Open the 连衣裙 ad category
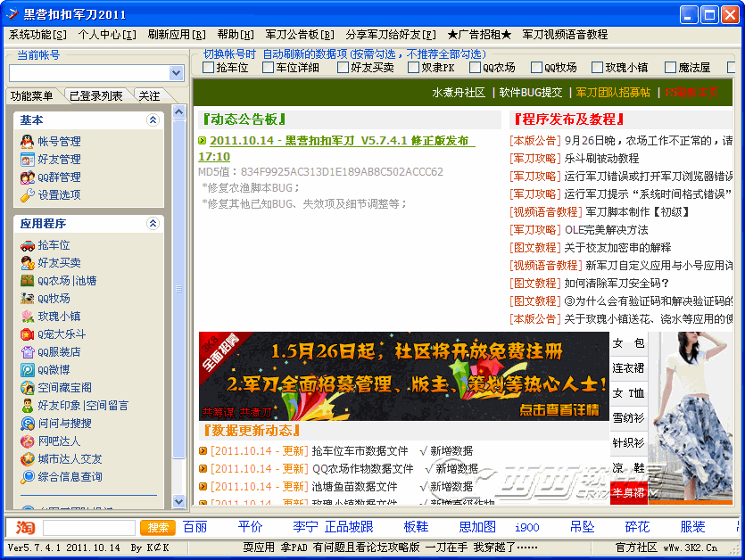Screen dimensions: 745x560 (x=628, y=368)
